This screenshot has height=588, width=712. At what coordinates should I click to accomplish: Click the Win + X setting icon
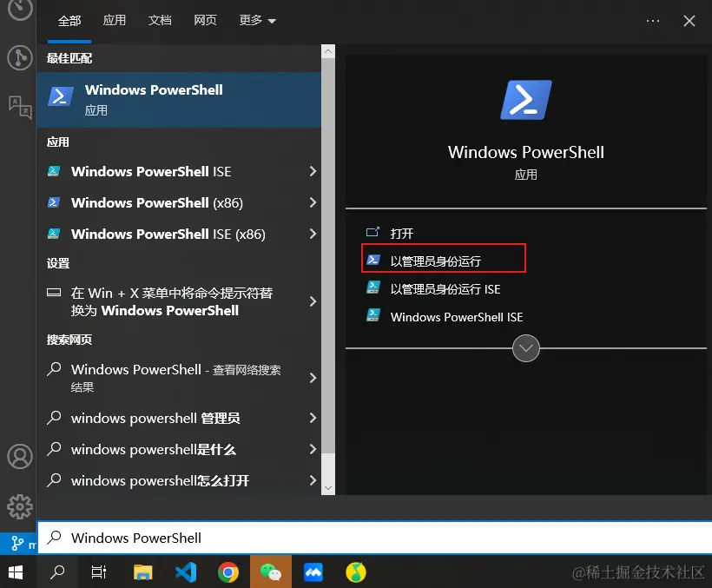point(54,293)
